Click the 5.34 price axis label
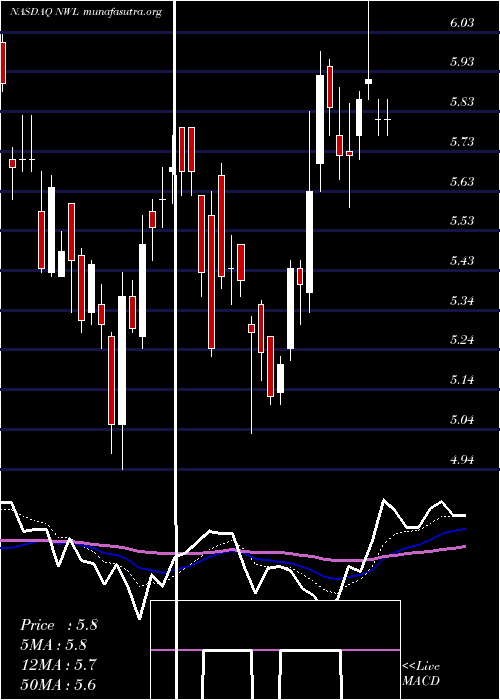 click(x=462, y=300)
